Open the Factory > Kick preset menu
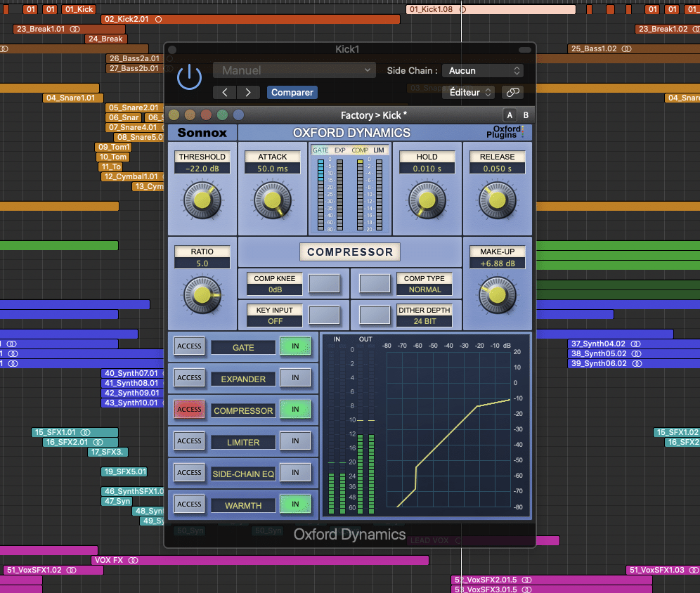 [373, 115]
